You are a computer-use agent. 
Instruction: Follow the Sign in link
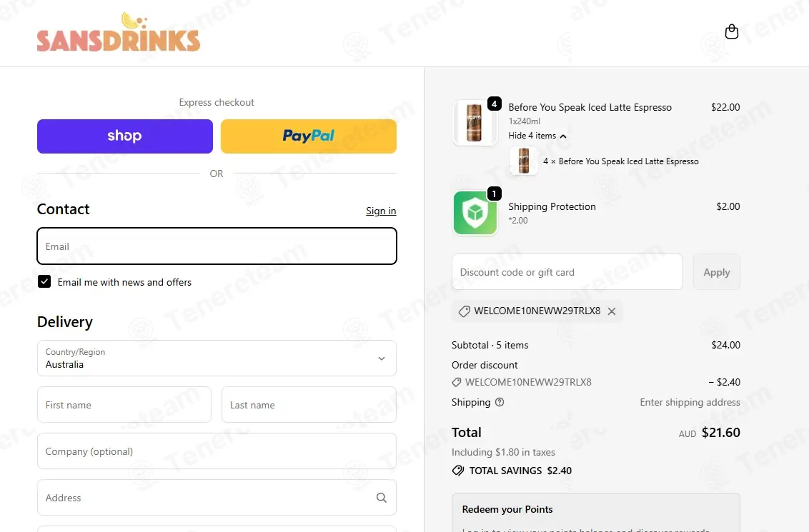point(381,211)
